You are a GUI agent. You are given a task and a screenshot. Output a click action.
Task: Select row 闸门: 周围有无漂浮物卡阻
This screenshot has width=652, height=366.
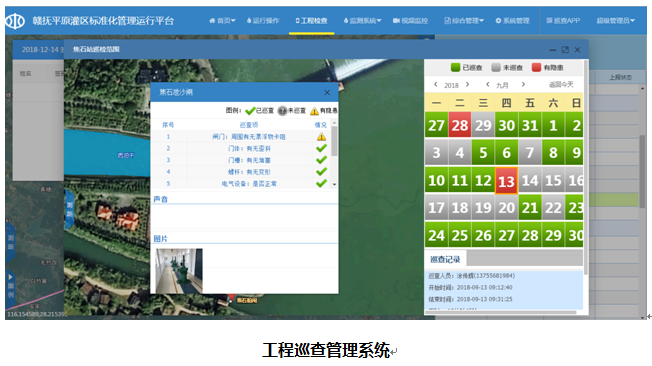pos(242,136)
